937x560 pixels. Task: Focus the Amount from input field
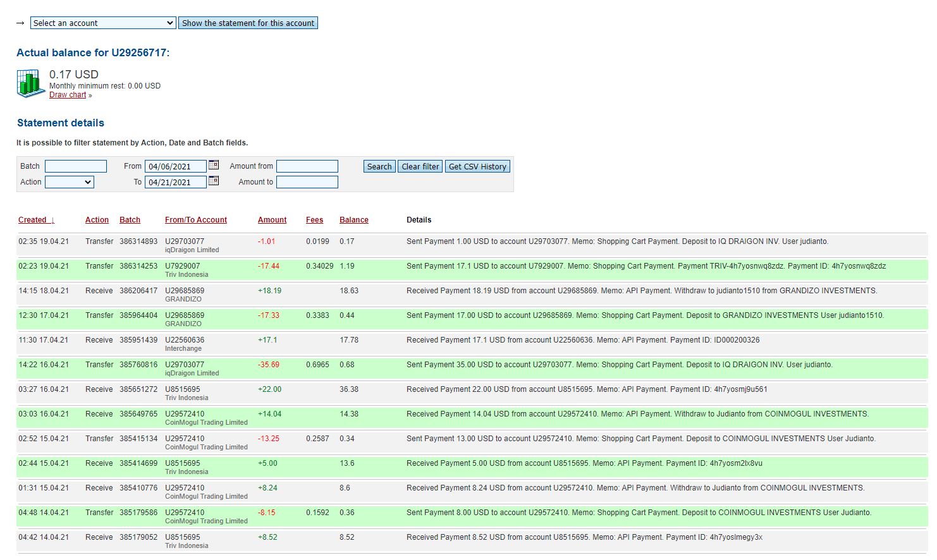click(307, 166)
